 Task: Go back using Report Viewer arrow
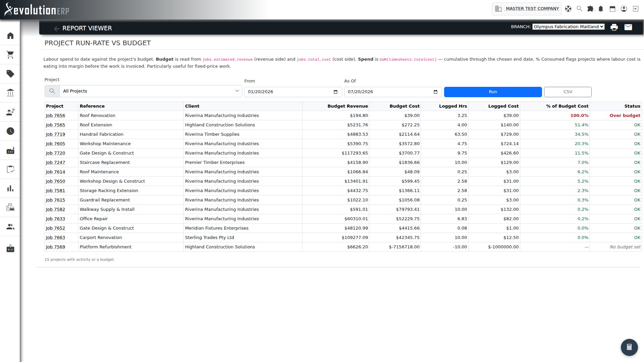click(56, 28)
